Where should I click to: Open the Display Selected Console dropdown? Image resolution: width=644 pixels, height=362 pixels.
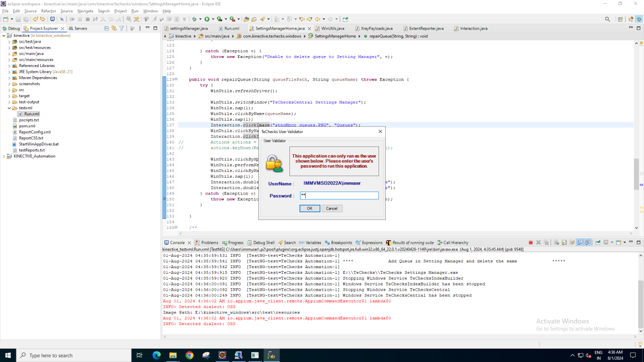pyautogui.click(x=612, y=243)
